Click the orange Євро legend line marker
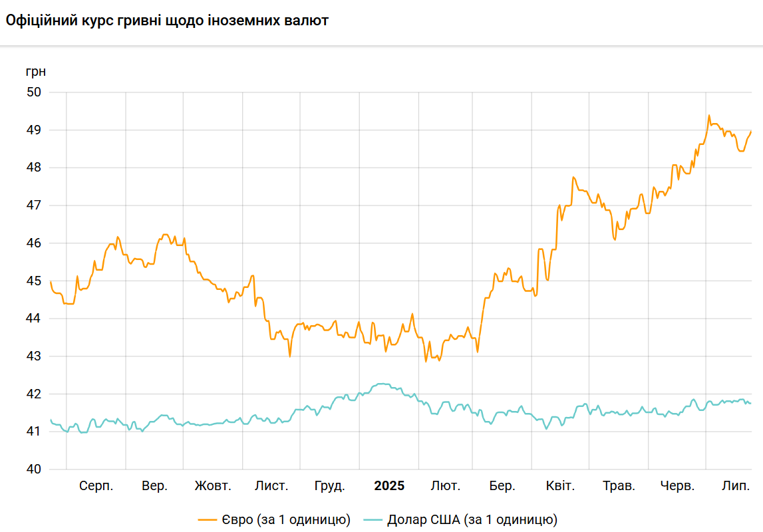This screenshot has width=763, height=532. click(208, 519)
